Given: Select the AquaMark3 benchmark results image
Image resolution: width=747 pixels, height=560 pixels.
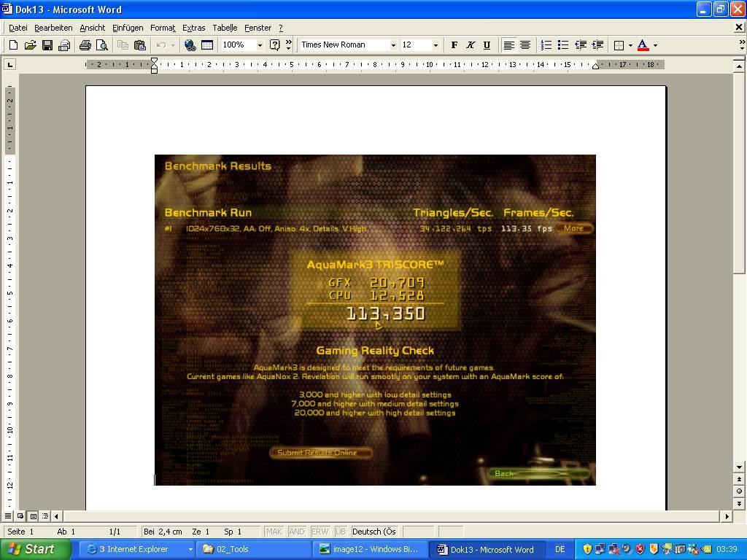Looking at the screenshot, I should [375, 320].
